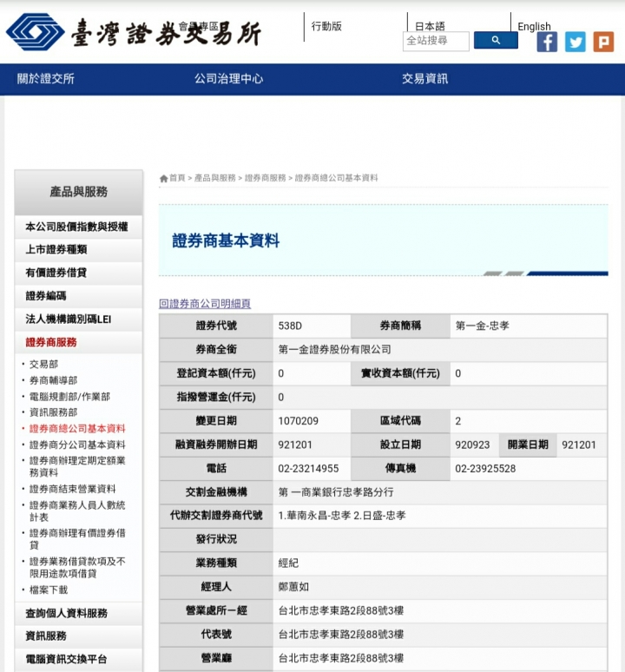Click the establishment date value 920923
625x672 pixels.
[472, 445]
